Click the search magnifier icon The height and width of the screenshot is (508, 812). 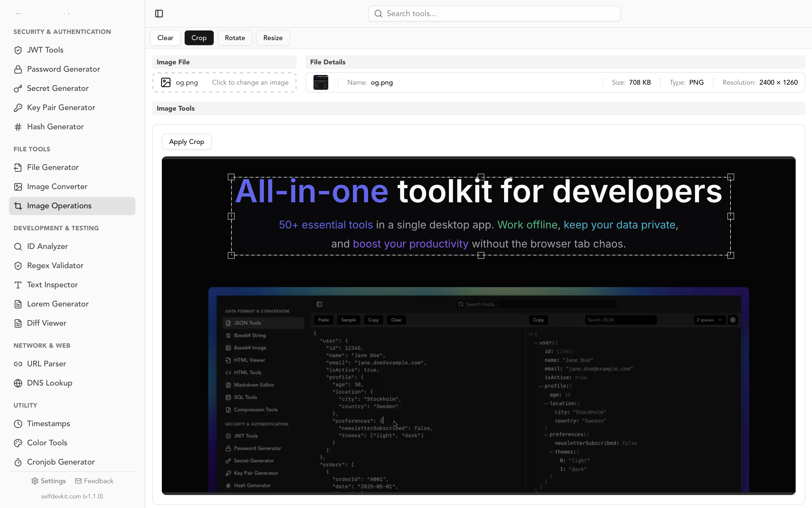(378, 14)
